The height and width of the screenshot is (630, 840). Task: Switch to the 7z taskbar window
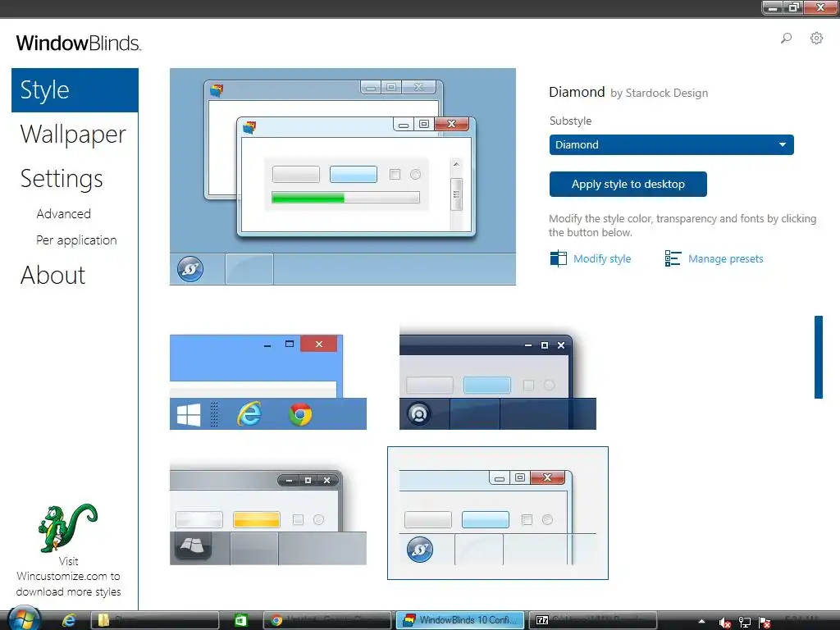[592, 620]
